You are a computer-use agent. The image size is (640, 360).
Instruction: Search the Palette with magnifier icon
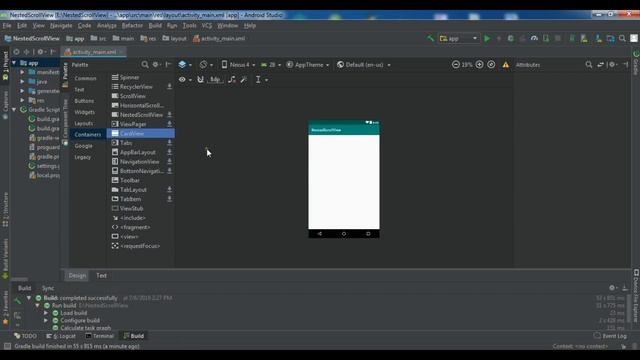145,64
